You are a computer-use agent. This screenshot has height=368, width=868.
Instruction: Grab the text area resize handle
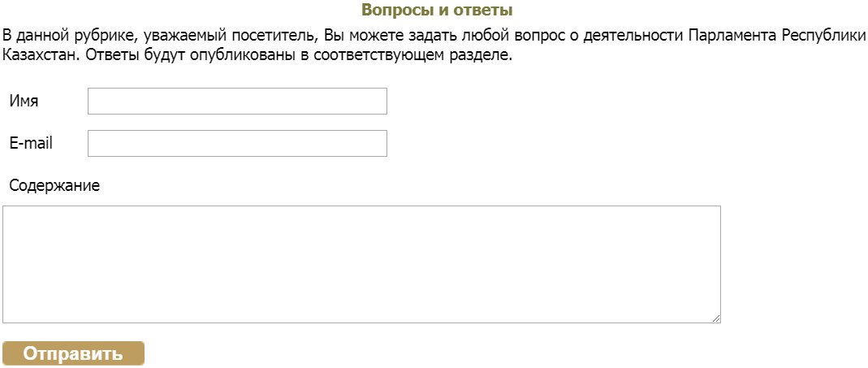tap(716, 318)
